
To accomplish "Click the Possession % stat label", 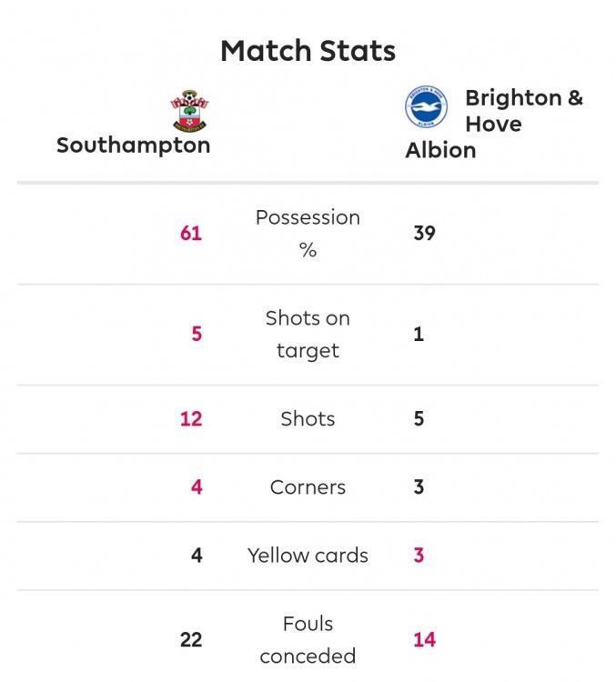I will coord(308,234).
